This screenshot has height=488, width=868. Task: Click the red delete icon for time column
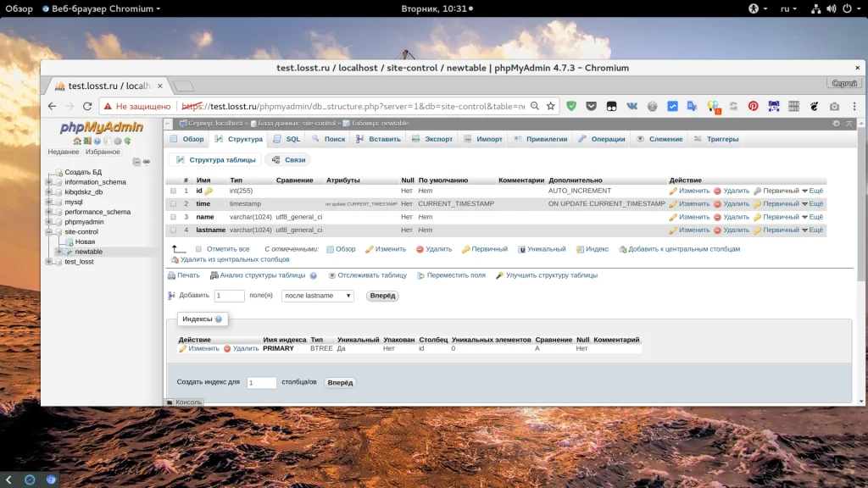pyautogui.click(x=717, y=204)
